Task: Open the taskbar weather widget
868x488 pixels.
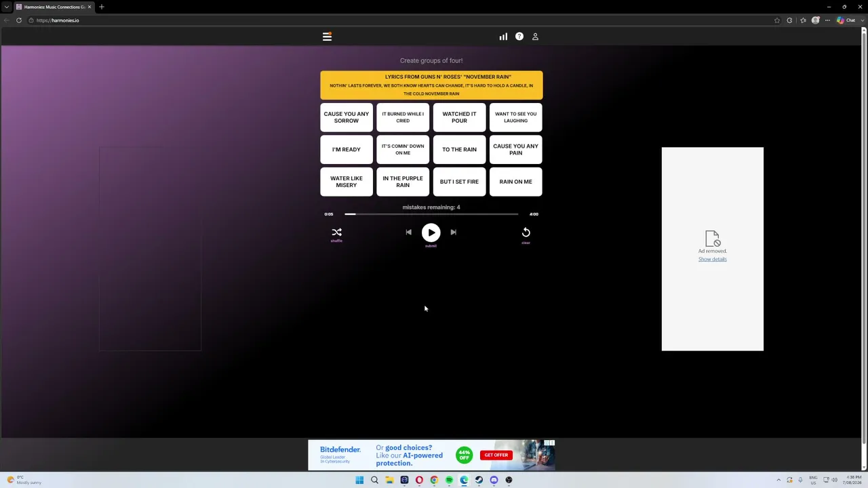Action: [26, 480]
